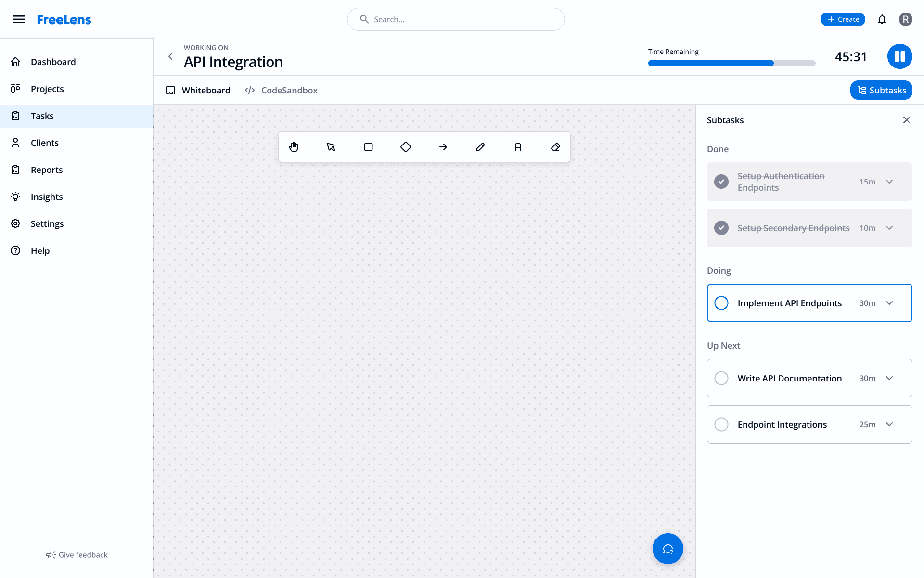This screenshot has height=578, width=924.
Task: Uncheck Setup Secondary Endpoints subtask
Action: click(x=721, y=228)
